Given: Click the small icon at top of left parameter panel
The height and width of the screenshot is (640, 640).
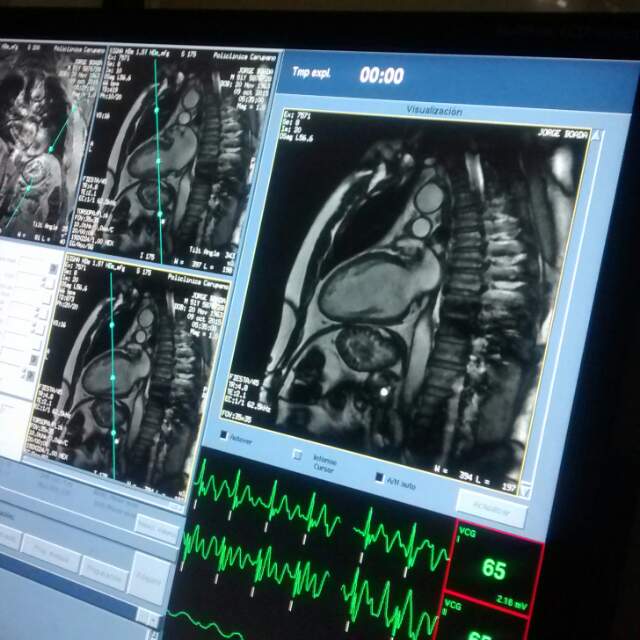Looking at the screenshot, I should [x=53, y=268].
